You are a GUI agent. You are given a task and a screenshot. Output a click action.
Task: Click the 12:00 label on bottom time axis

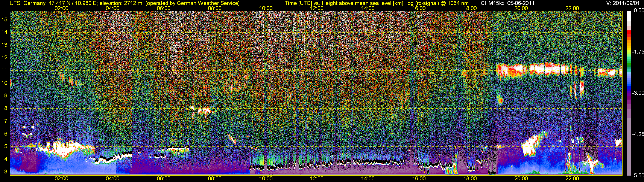(317, 179)
